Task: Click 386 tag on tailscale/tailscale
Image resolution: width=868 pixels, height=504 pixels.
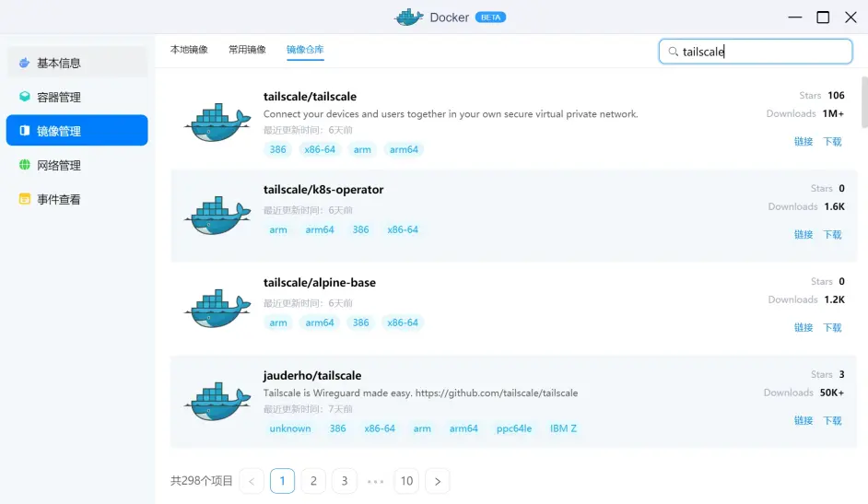Action: point(278,149)
